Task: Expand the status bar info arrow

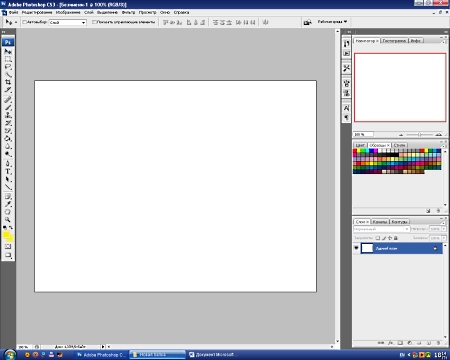Action: [x=103, y=347]
